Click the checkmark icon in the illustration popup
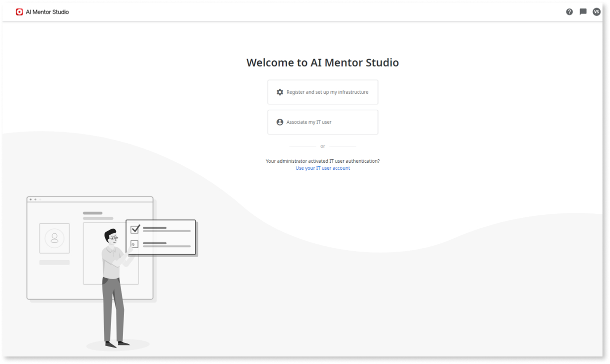This screenshot has height=364, width=610. click(134, 230)
